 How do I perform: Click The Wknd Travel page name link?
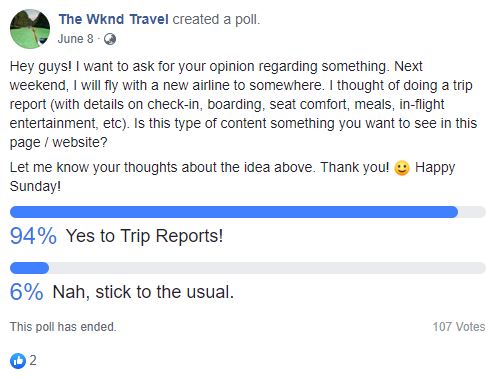click(113, 19)
